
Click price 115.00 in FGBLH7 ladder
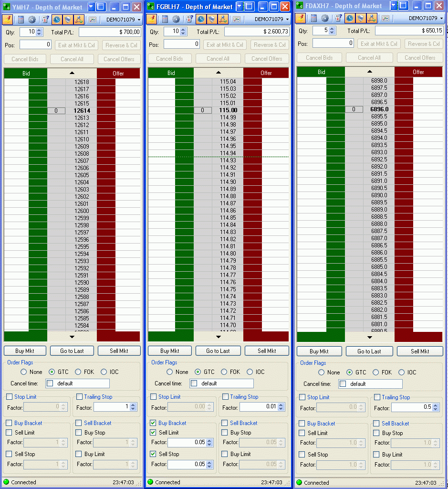click(228, 110)
